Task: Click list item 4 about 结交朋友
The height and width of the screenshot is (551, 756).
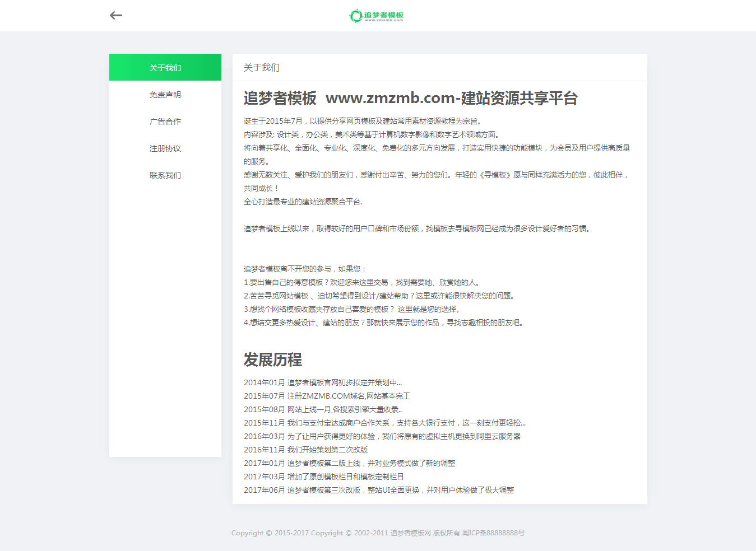Action: [x=384, y=323]
